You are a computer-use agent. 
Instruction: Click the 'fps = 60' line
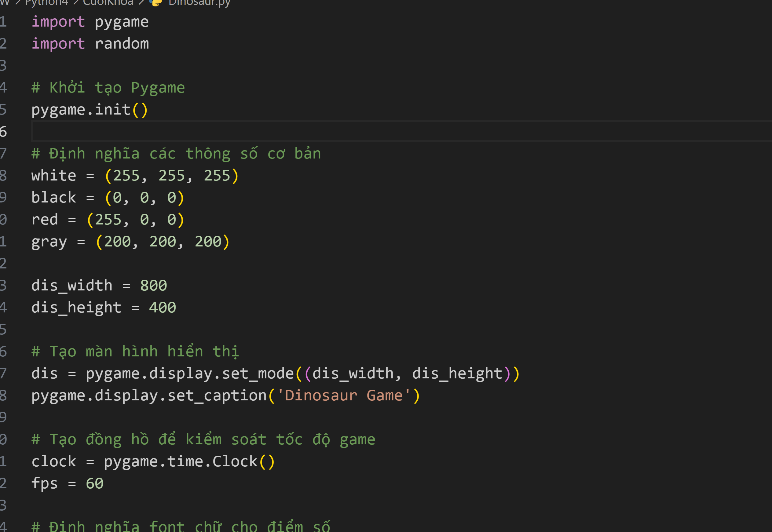67,484
